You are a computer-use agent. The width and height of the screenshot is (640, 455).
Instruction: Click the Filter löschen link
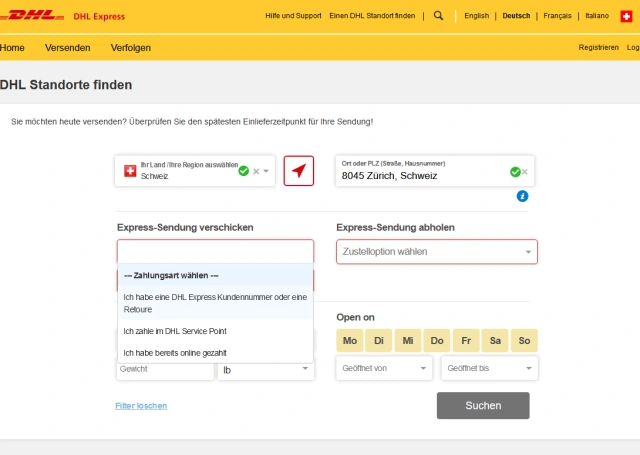tap(141, 405)
